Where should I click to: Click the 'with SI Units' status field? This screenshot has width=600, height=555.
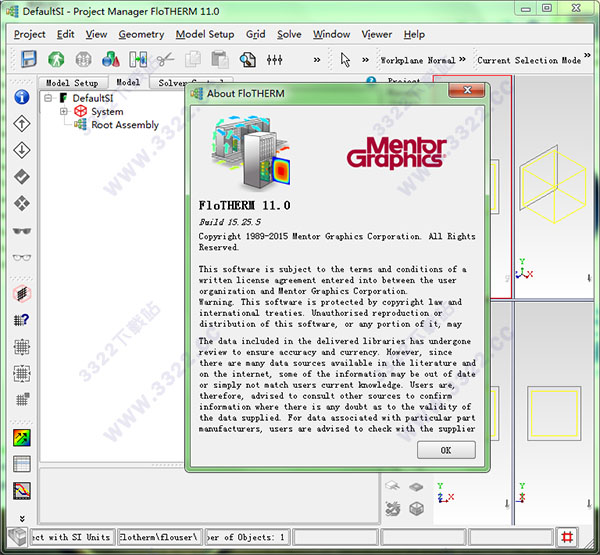click(72, 537)
